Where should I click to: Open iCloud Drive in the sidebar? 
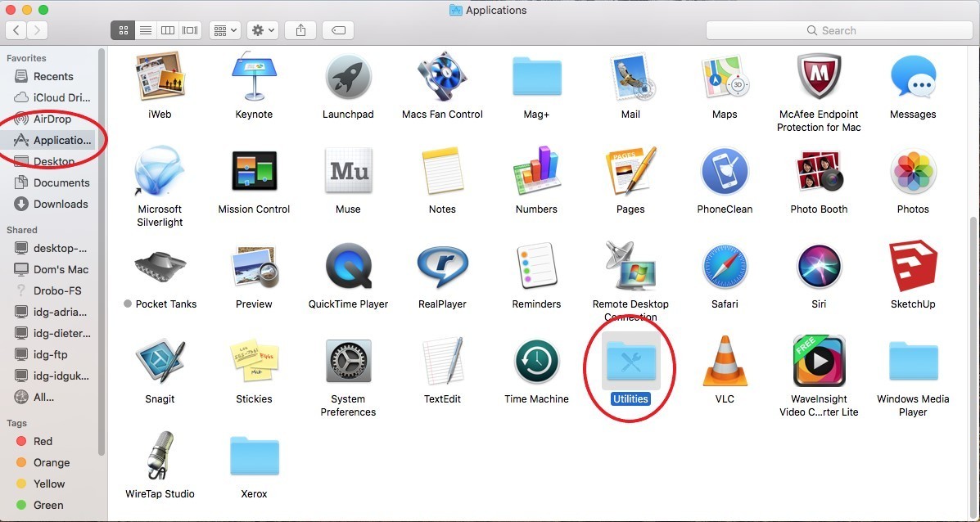[x=52, y=97]
